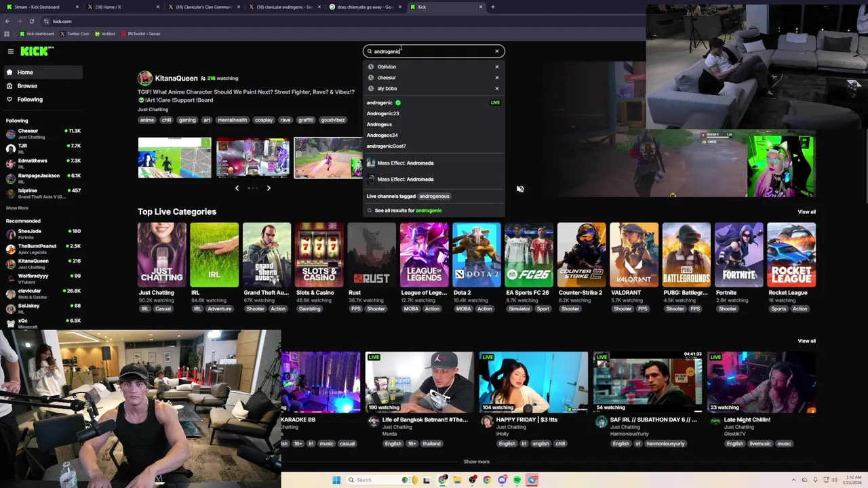This screenshot has width=868, height=488.
Task: Click the 'graffiti' tag on featured stream
Action: tap(306, 120)
